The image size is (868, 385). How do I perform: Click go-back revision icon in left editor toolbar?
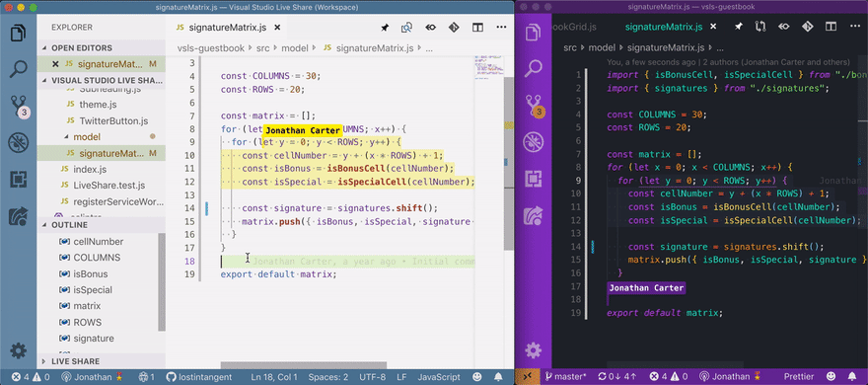[430, 28]
